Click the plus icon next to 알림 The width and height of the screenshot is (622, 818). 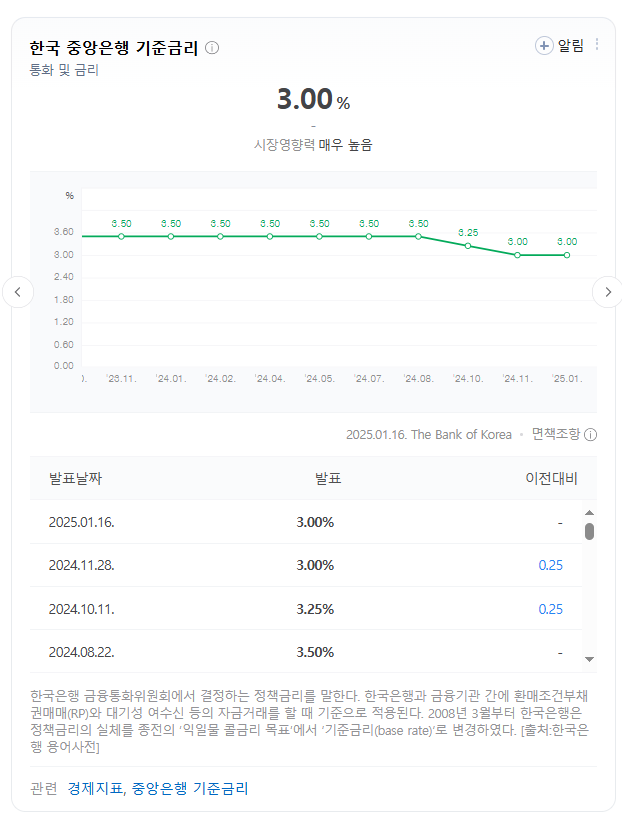tap(542, 44)
